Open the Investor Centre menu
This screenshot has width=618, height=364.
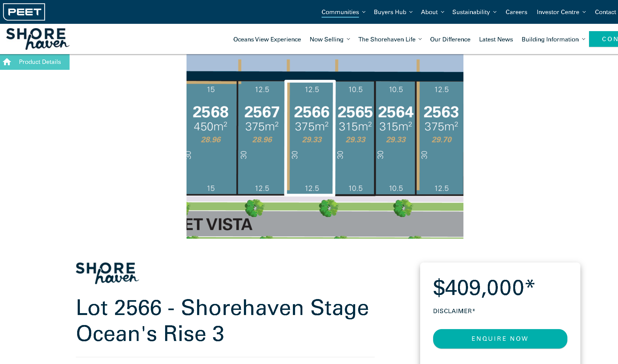[x=558, y=12]
